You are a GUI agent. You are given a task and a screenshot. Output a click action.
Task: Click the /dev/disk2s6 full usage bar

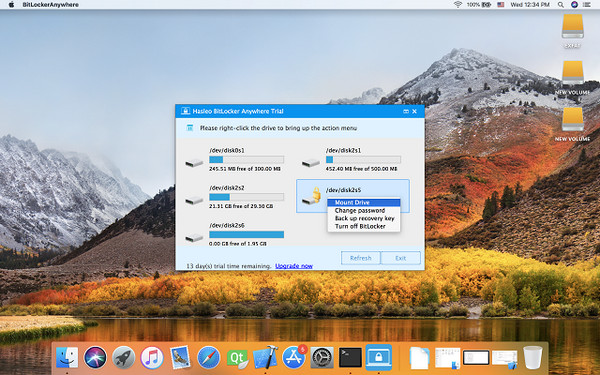pos(246,235)
